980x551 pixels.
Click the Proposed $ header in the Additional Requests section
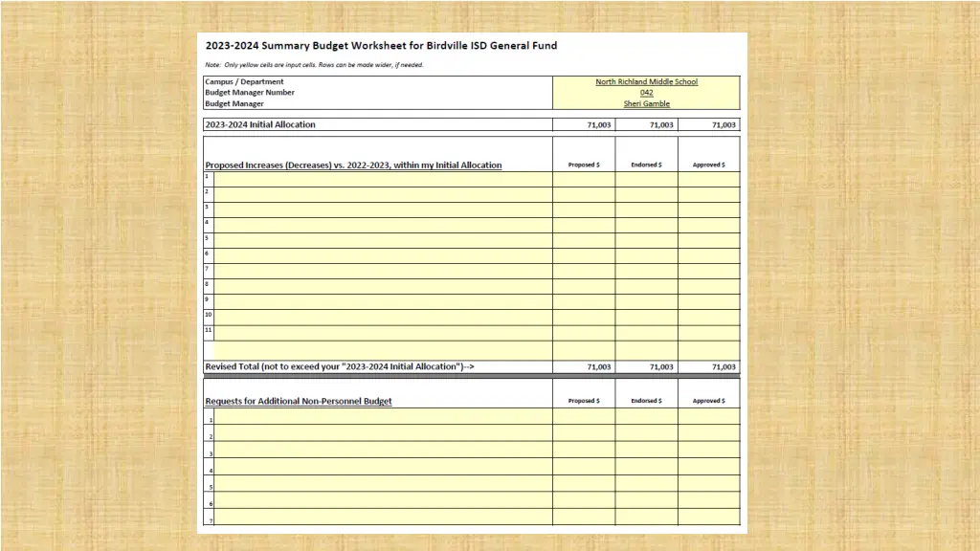(x=584, y=402)
